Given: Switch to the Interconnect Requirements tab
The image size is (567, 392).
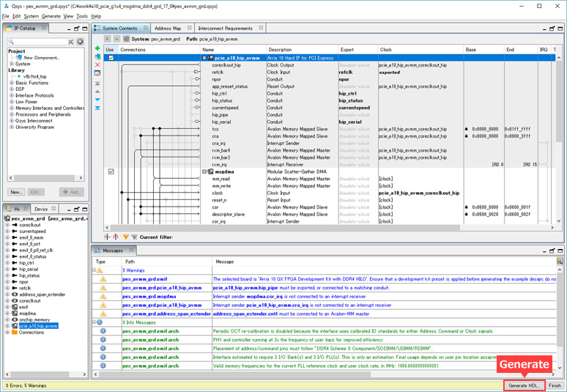Looking at the screenshot, I should 226,28.
